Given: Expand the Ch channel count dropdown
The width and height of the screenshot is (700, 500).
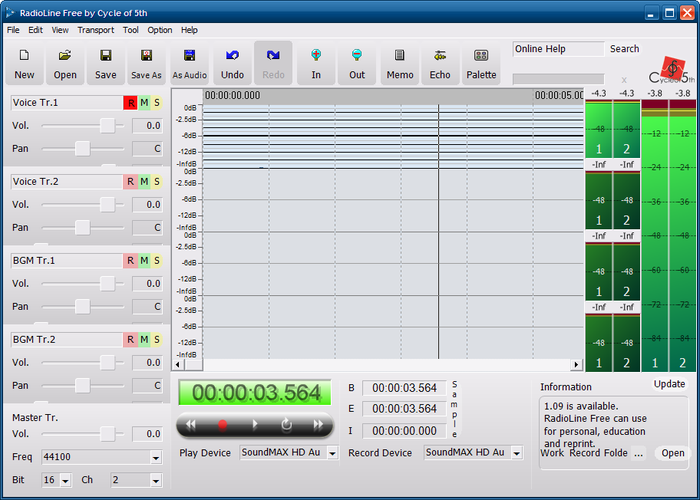Looking at the screenshot, I should tap(155, 480).
